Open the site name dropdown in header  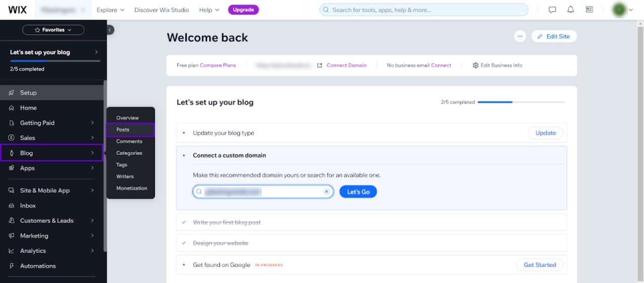[63, 10]
